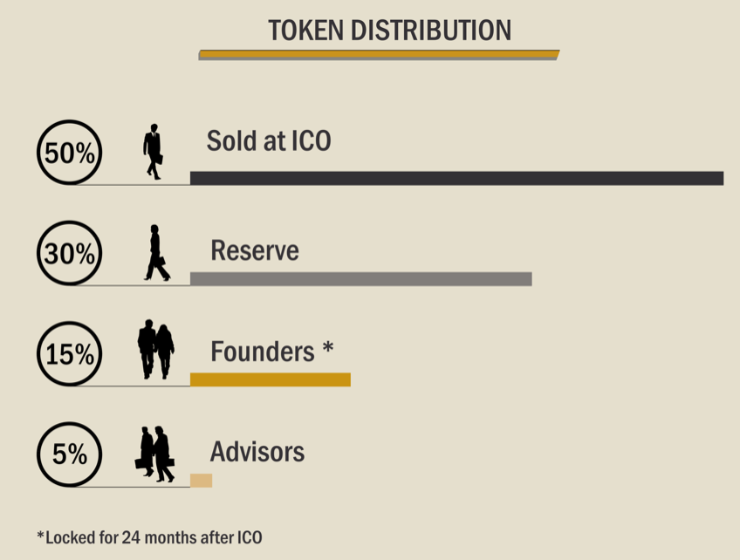Screen dimensions: 740x560
Task: Click the Locked for 24 months footnote
Action: tap(149, 537)
